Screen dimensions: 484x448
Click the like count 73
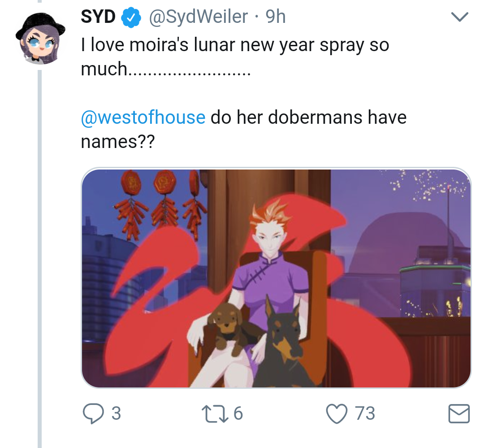click(365, 413)
